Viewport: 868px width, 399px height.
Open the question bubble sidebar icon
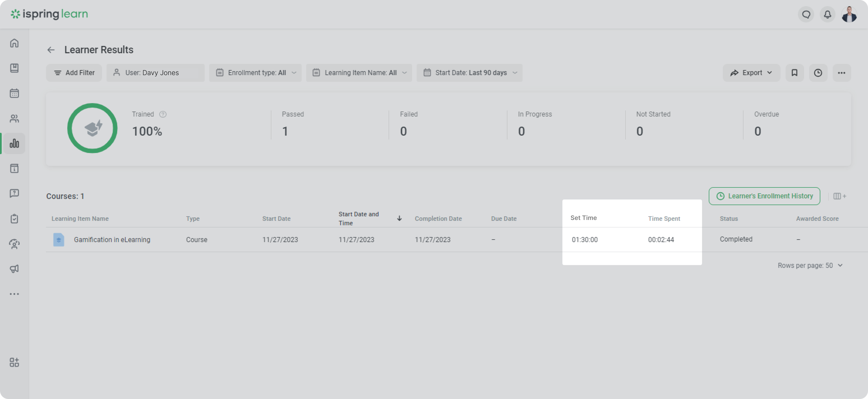pos(14,193)
